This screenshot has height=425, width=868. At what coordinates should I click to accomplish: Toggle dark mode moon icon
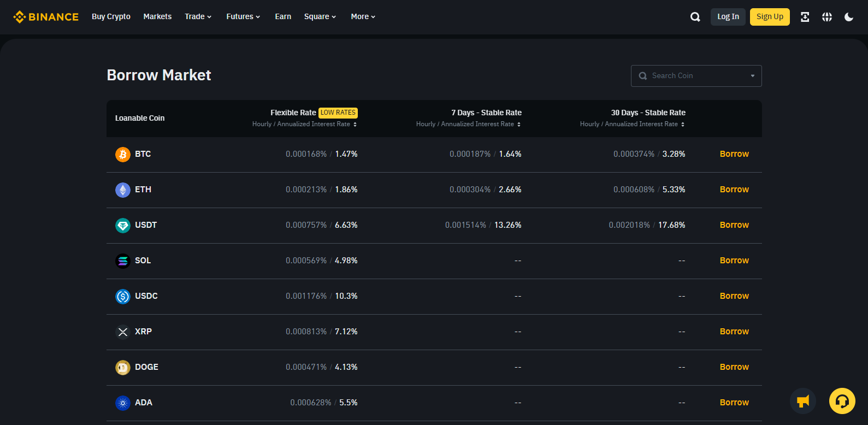(849, 17)
